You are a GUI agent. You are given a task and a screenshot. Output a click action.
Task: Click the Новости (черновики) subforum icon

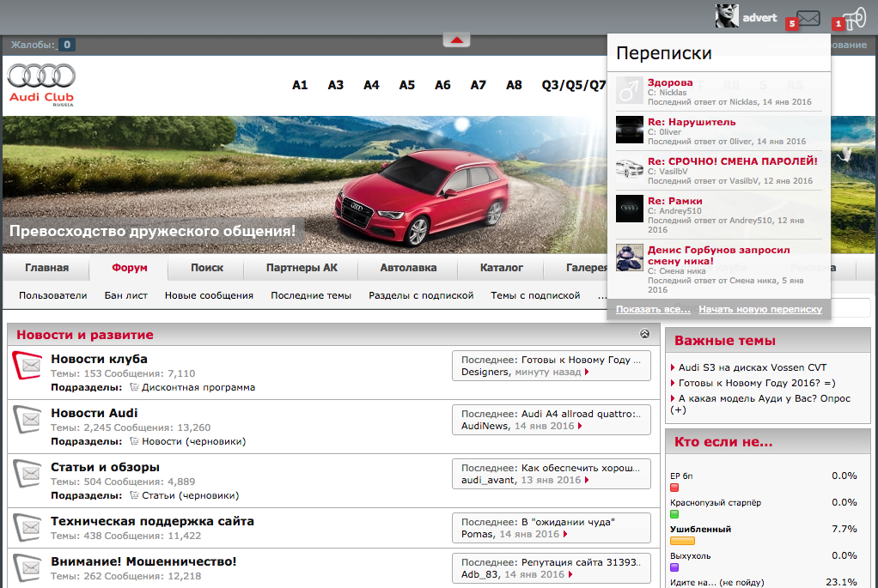[x=134, y=441]
